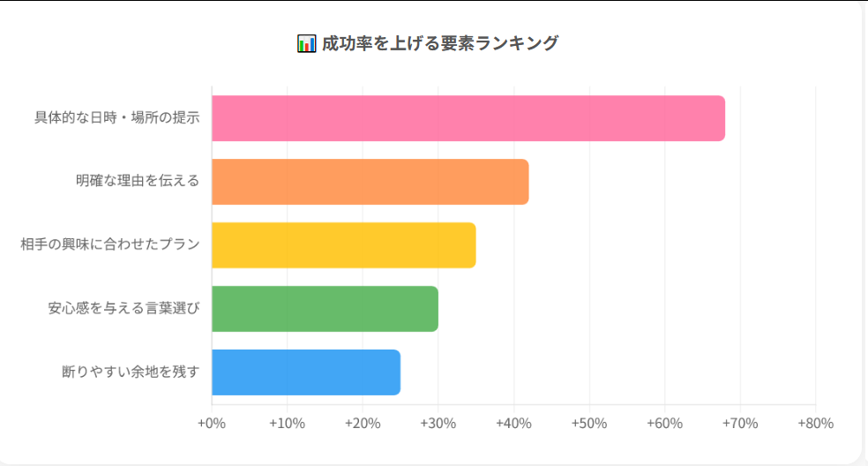Click the blue bar for 断りやすい余地を残す

click(306, 372)
